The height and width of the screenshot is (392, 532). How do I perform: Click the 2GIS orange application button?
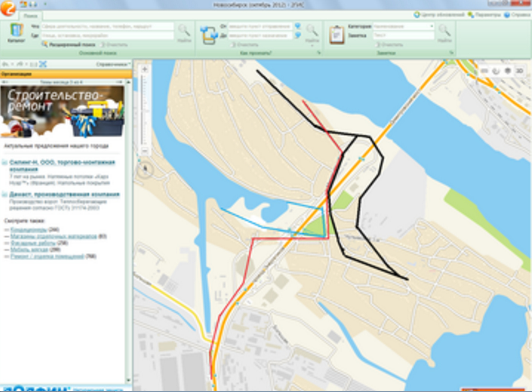8,8
